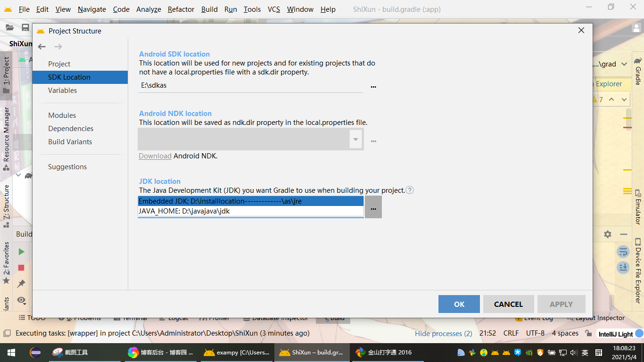Hide the Build panel with the minus icon
The image size is (644, 362).
624,234
